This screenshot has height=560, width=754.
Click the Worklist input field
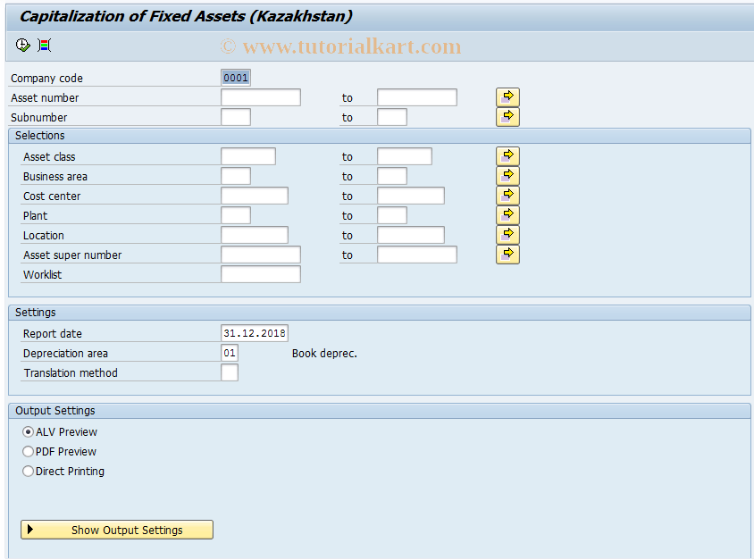[x=260, y=274]
